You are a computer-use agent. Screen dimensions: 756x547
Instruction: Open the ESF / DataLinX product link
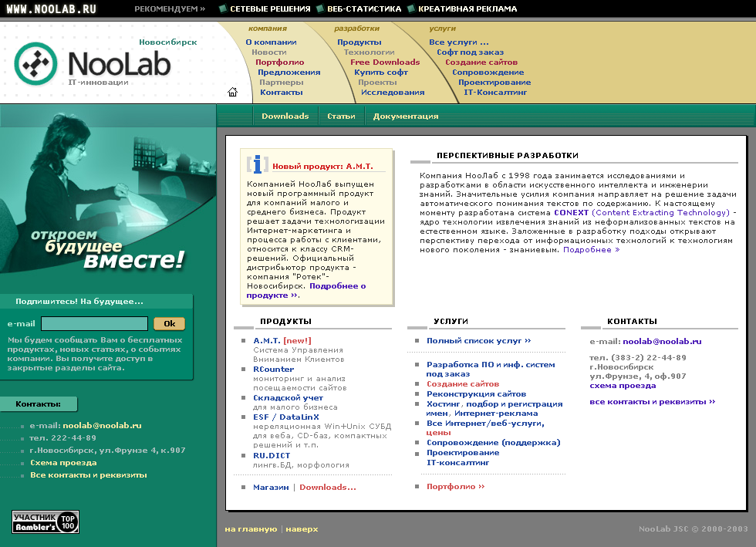click(286, 417)
